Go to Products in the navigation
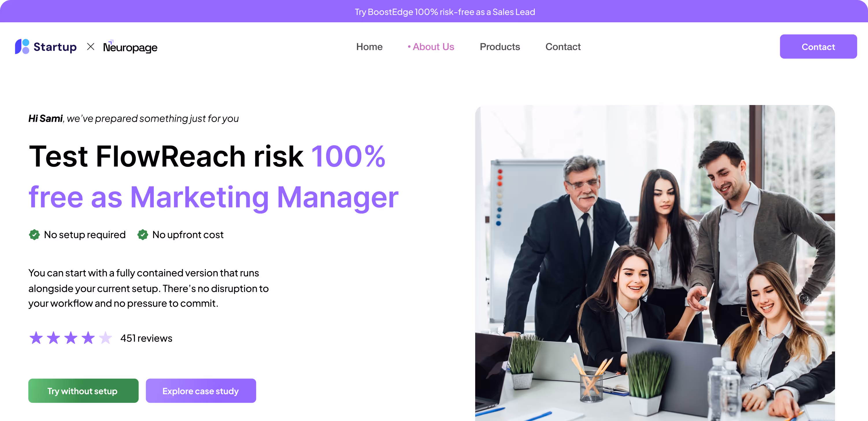 tap(500, 47)
